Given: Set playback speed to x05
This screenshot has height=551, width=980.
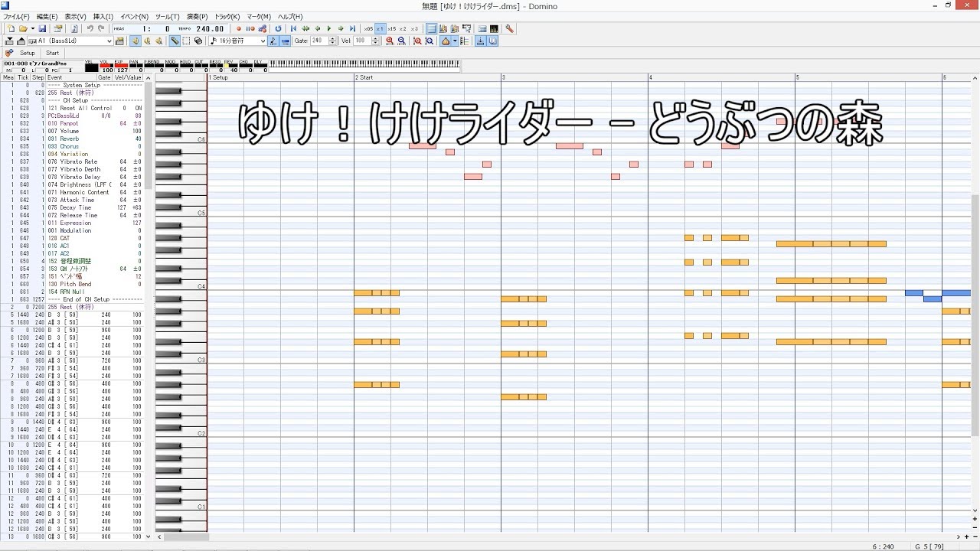Looking at the screenshot, I should pyautogui.click(x=368, y=28).
